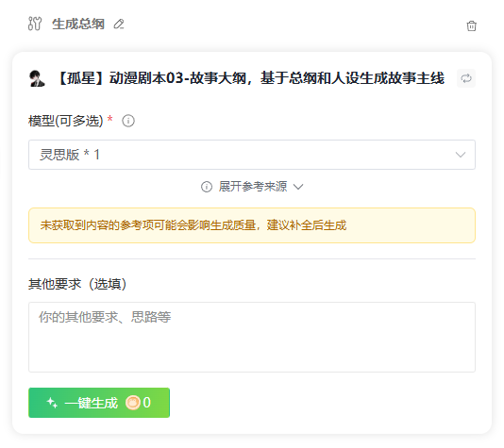Screen dimensions: 504x448
Task: Open the 灵思版 * 1 model dropdown
Action: [x=252, y=155]
